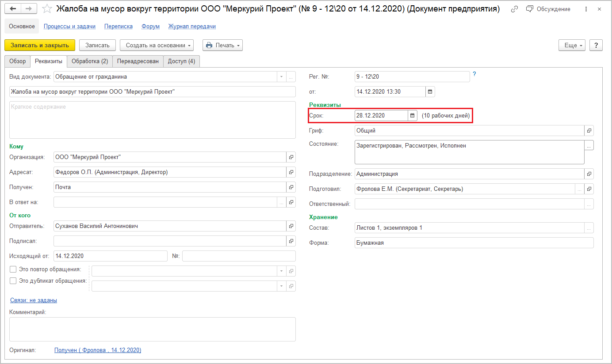Open the Подразделение record card
The image size is (612, 364).
(x=589, y=174)
